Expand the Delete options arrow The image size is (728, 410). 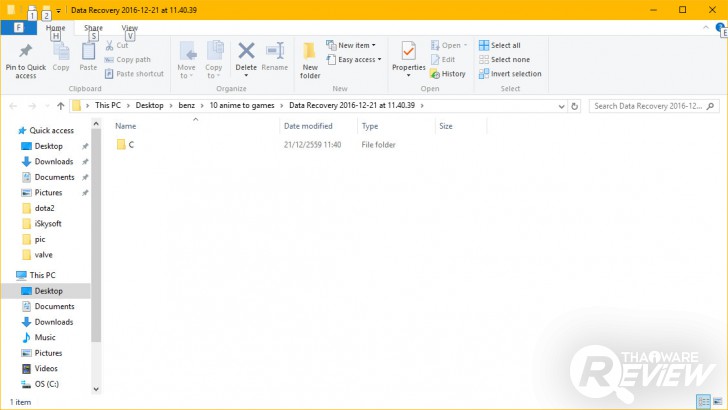[246, 76]
